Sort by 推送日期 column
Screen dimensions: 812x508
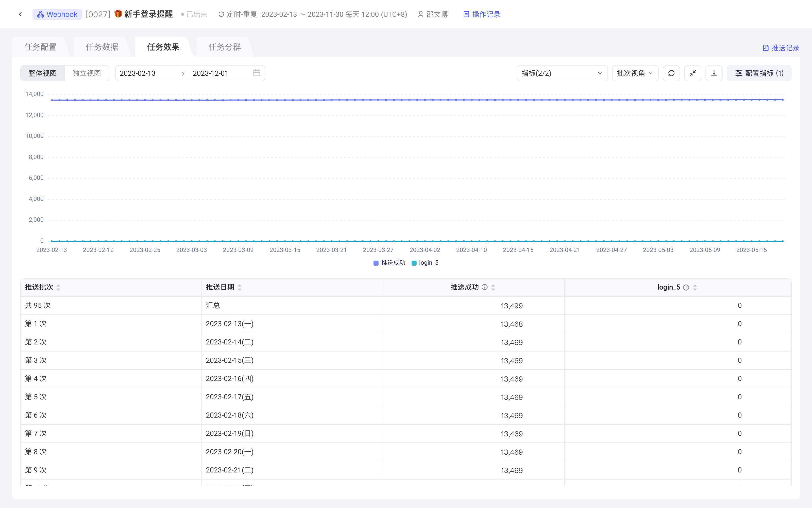pos(240,288)
